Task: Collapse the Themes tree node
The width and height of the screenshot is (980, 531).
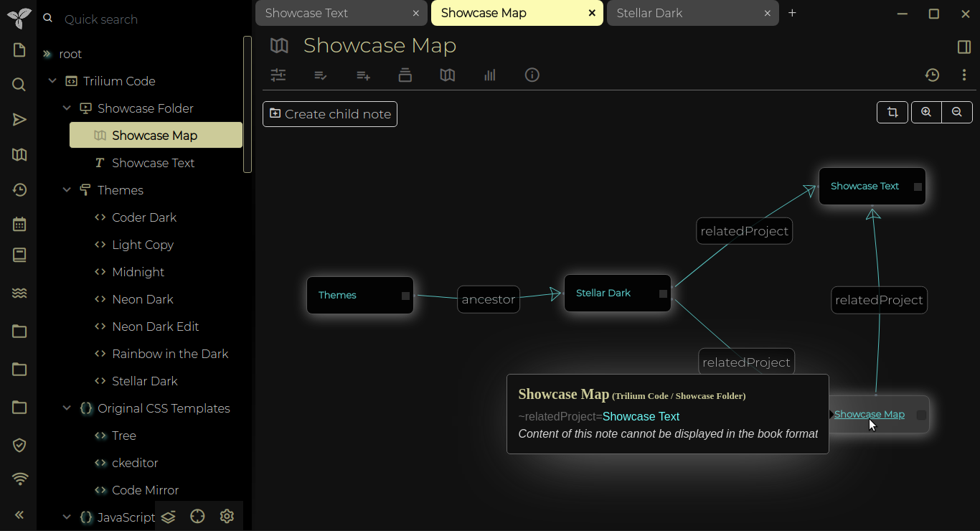Action: coord(67,190)
